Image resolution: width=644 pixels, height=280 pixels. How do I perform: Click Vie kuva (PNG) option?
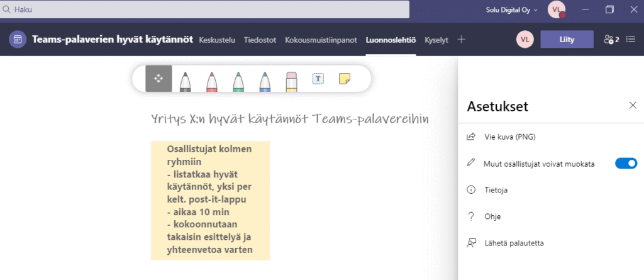point(509,137)
